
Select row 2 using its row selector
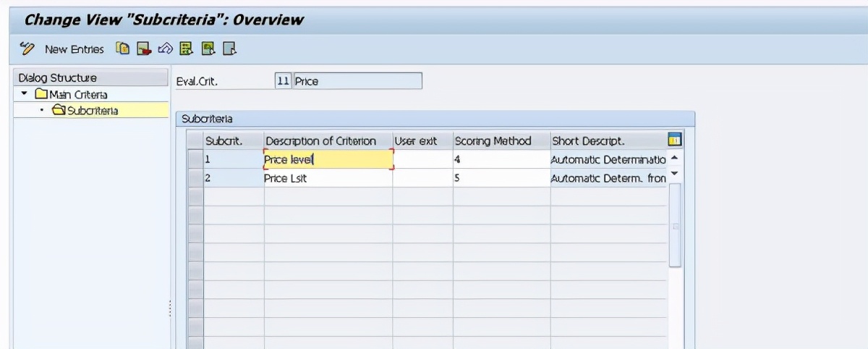[x=195, y=177]
